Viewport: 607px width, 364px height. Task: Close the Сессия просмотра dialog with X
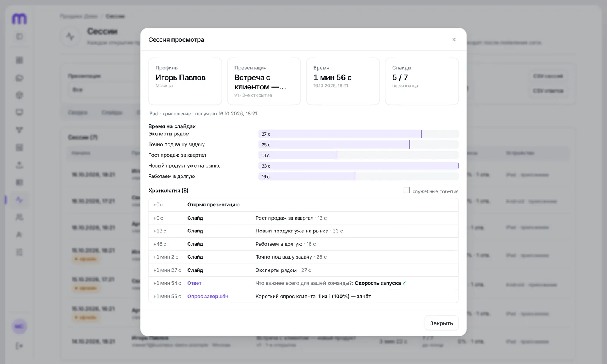click(454, 39)
